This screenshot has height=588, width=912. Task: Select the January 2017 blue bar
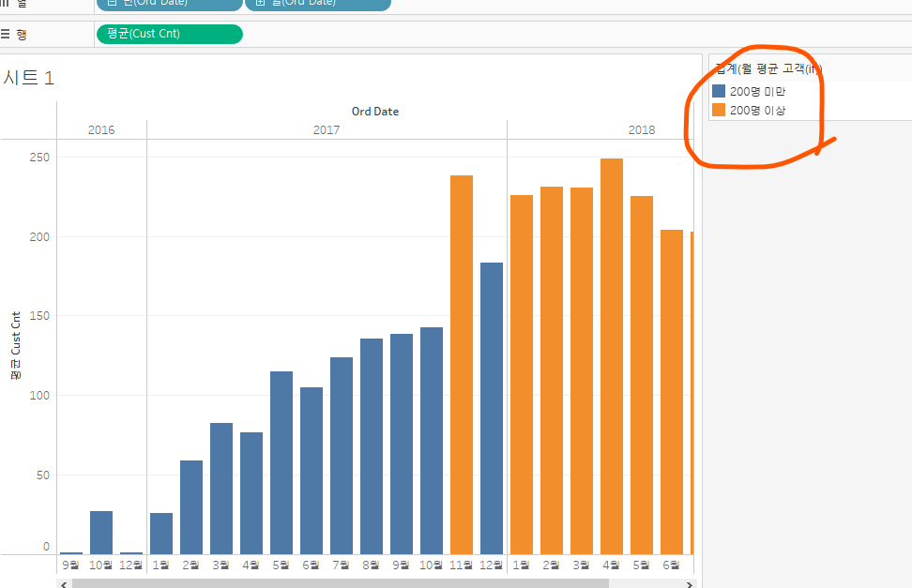[x=161, y=534]
